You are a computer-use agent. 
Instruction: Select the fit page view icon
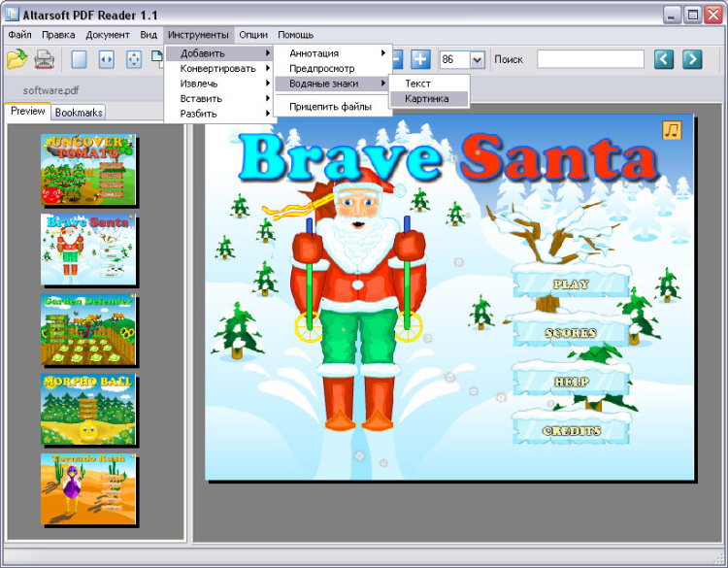coord(134,59)
